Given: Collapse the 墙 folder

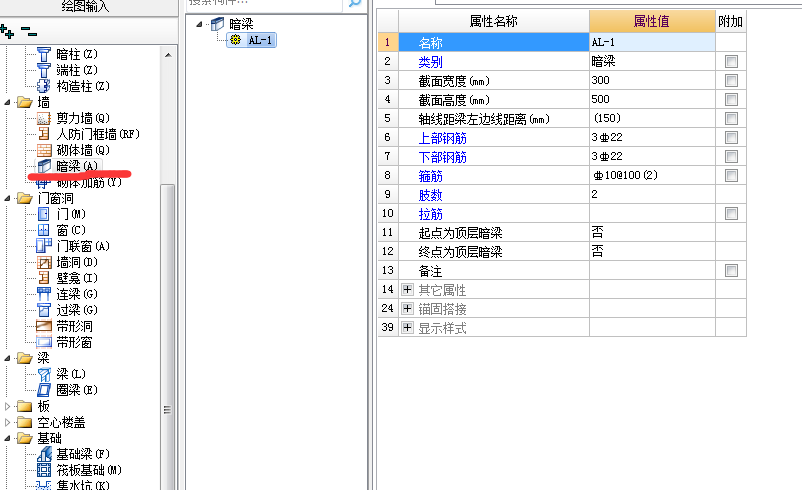Looking at the screenshot, I should pos(7,102).
